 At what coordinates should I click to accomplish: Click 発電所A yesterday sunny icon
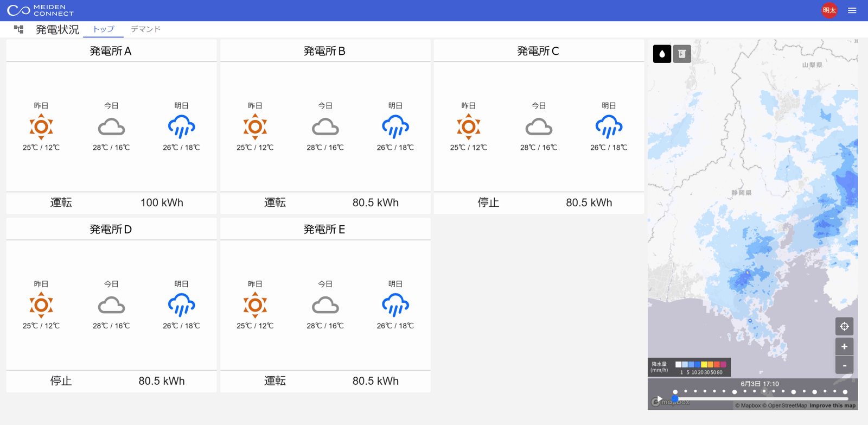pos(41,127)
